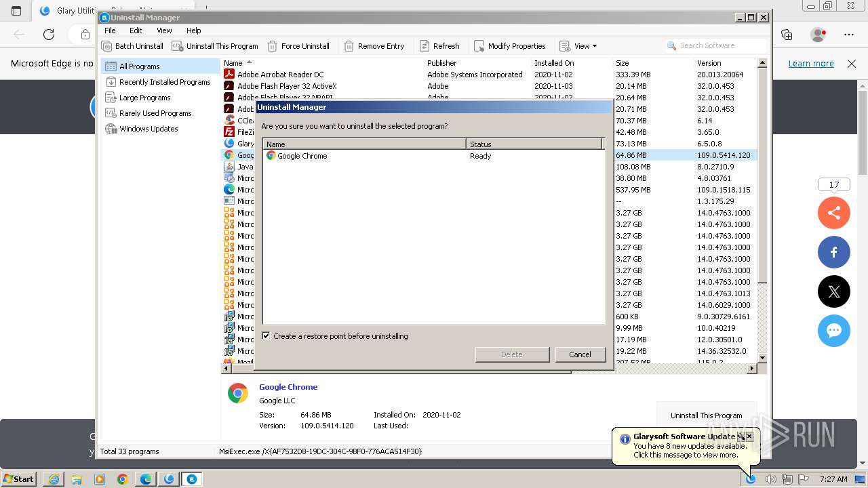This screenshot has width=868, height=488.
Task: Click the FileZilla program icon in list
Action: point(229,132)
